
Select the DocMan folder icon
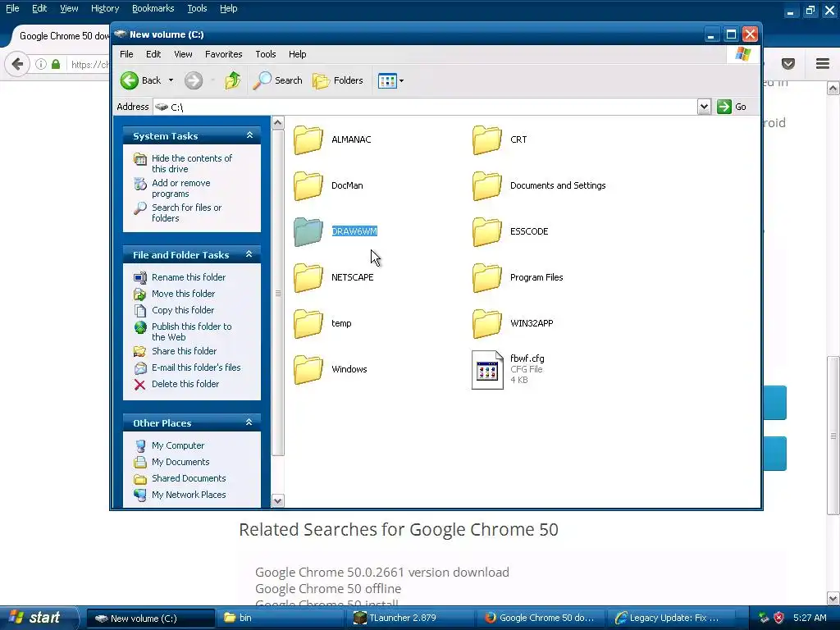(308, 186)
